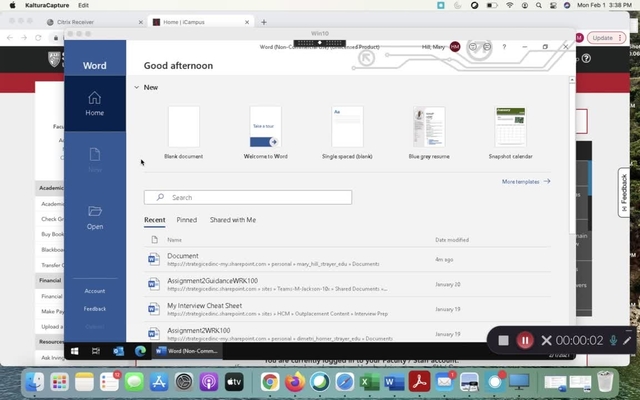Open Messages in the Dock
The height and width of the screenshot is (400, 640).
pos(134,382)
